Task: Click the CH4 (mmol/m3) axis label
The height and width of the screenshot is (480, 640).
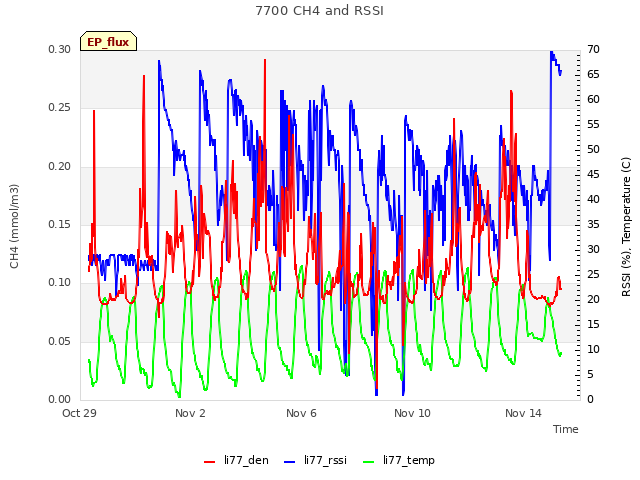Action: (x=14, y=226)
